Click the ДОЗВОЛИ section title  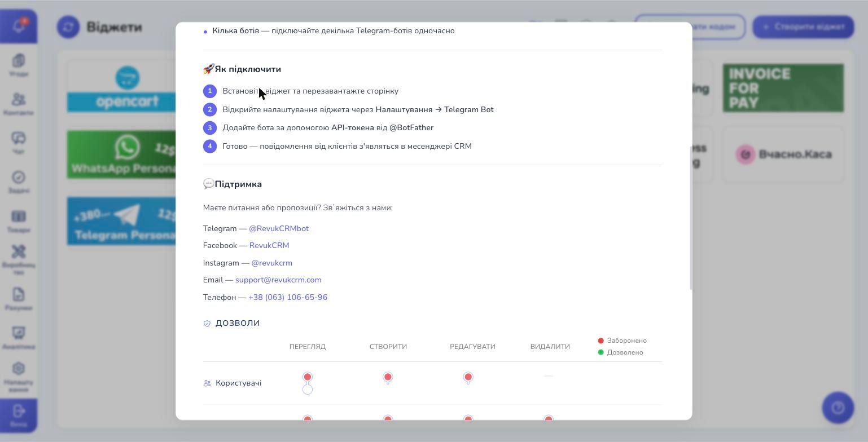[x=238, y=324]
